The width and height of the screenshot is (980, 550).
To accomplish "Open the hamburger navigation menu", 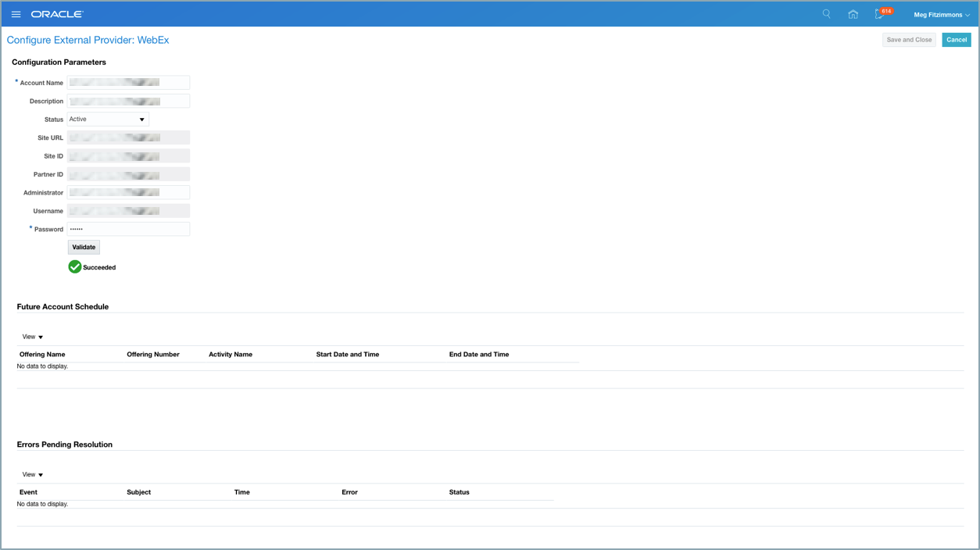I will [16, 14].
